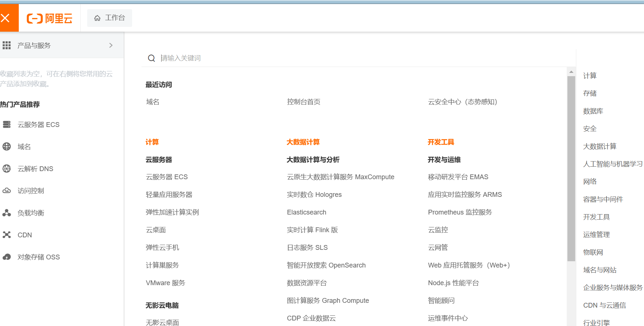Screen dimensions: 644x326
Task: Jump to 运维管理 category
Action: (x=597, y=235)
